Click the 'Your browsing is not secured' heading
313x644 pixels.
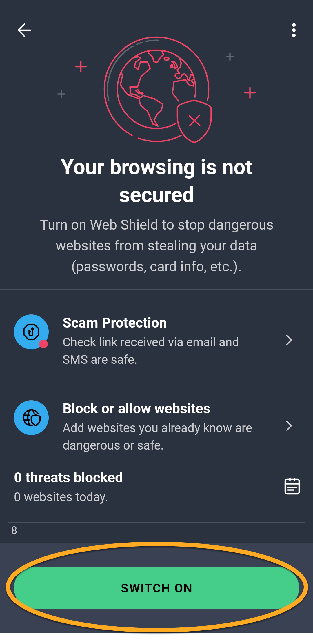tap(156, 181)
